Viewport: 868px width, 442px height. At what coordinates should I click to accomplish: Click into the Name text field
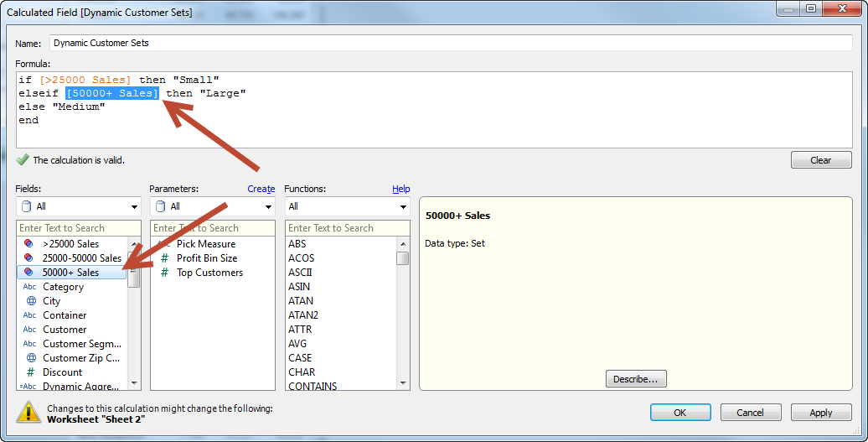[450, 43]
